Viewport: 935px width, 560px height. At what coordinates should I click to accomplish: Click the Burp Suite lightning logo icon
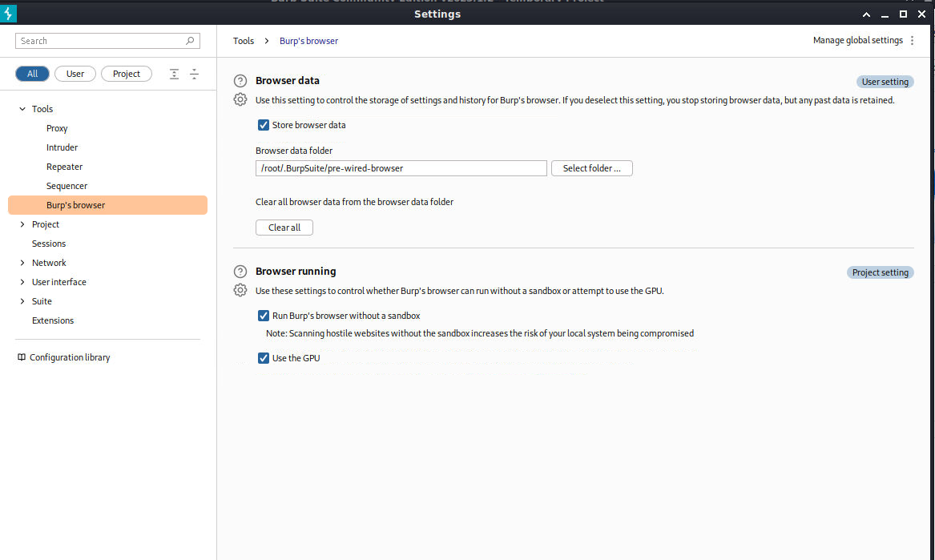point(8,14)
